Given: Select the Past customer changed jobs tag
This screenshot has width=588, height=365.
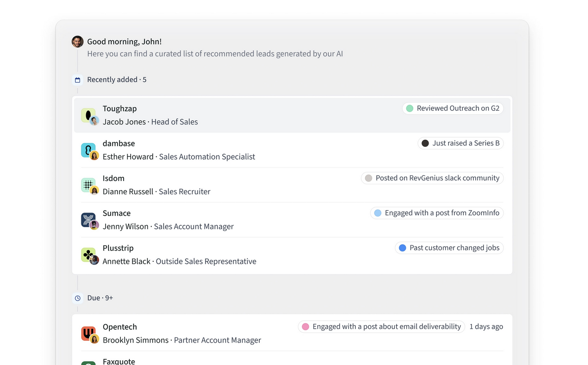Looking at the screenshot, I should [449, 248].
